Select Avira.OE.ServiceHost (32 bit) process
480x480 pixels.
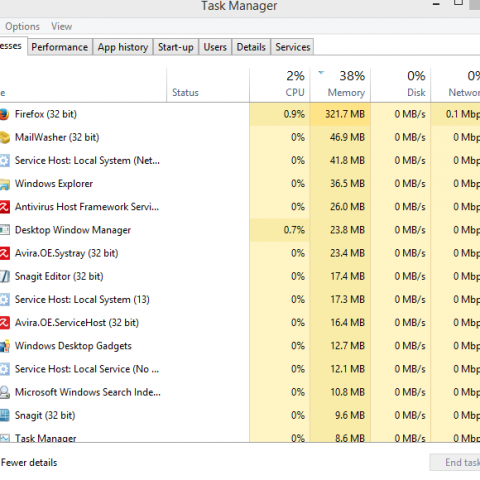coord(240,323)
